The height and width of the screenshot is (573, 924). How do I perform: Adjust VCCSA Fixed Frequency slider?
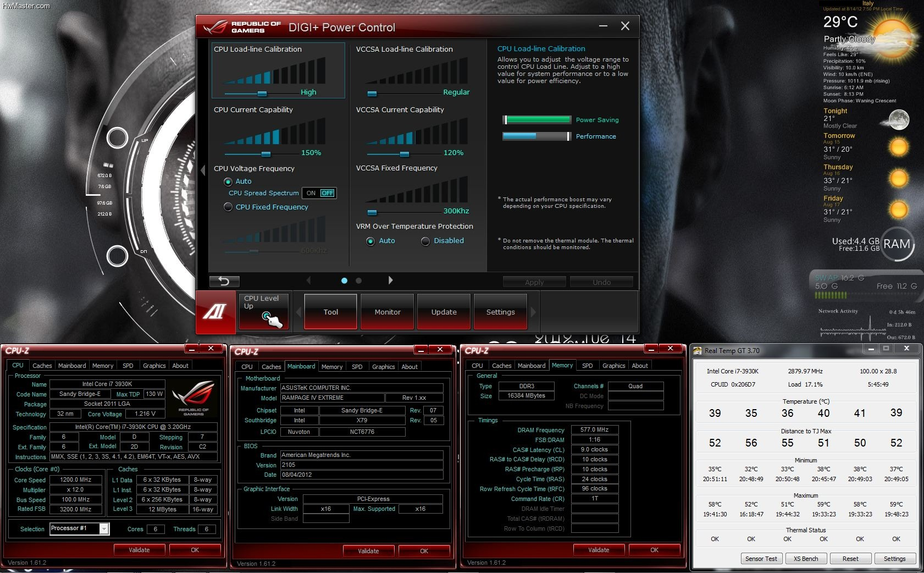(x=372, y=212)
